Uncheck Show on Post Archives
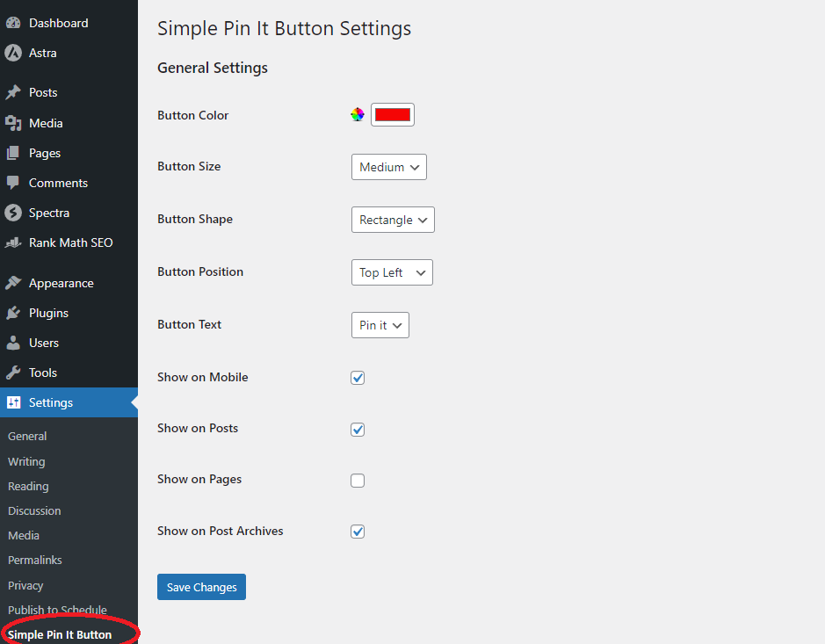 click(358, 532)
